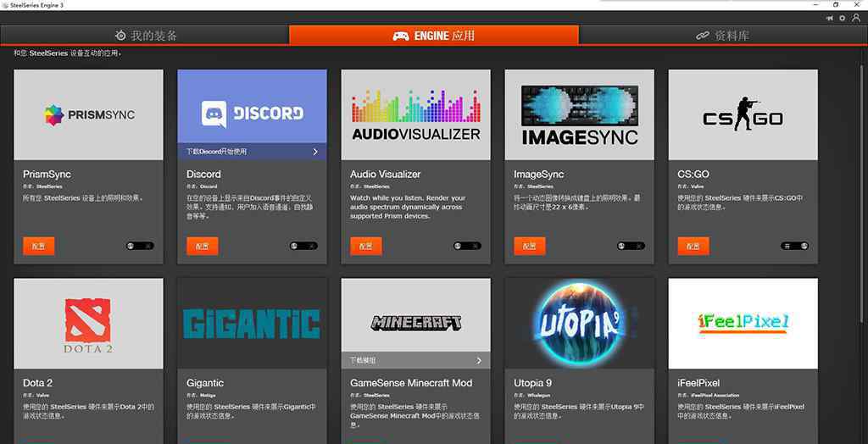Viewport: 868px width, 444px height.
Task: Turn on the ImageSync switch
Action: (x=631, y=246)
